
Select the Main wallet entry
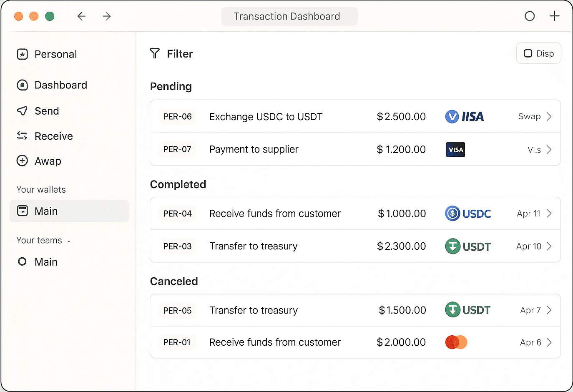(69, 211)
